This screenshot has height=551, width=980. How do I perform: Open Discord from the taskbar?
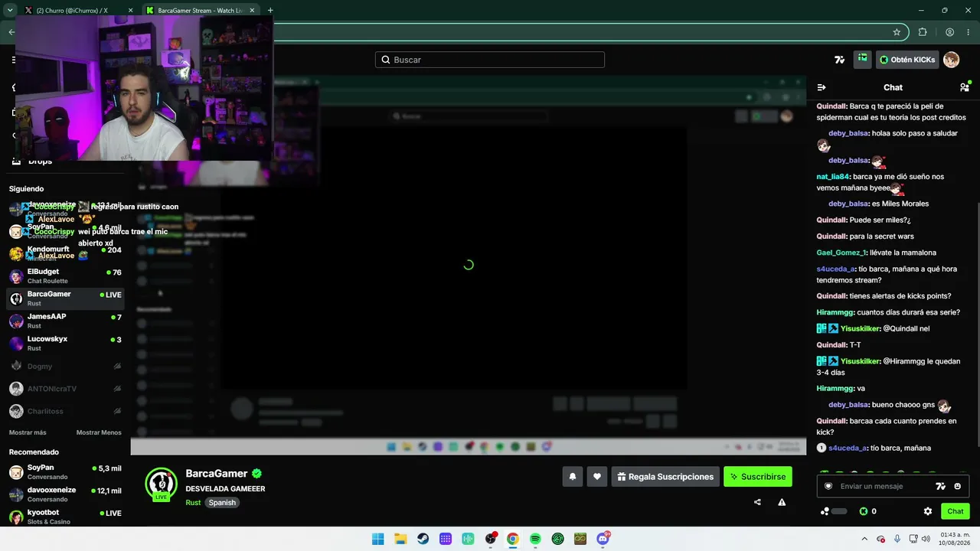603,539
